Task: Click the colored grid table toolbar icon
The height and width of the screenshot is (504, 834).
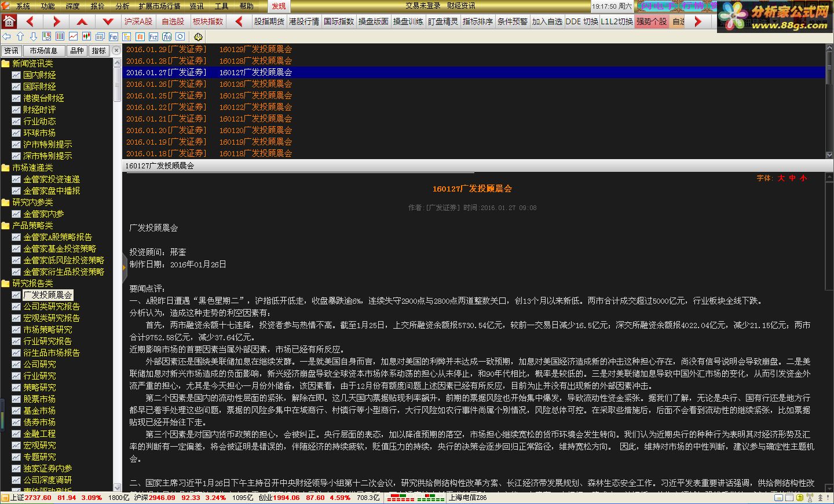Action: [x=60, y=36]
